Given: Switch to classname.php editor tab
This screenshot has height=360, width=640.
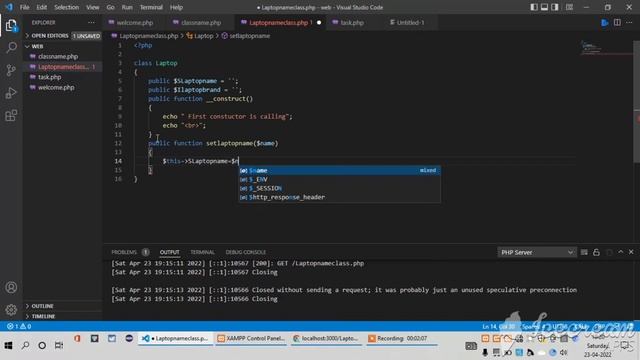Looking at the screenshot, I should [200, 22].
